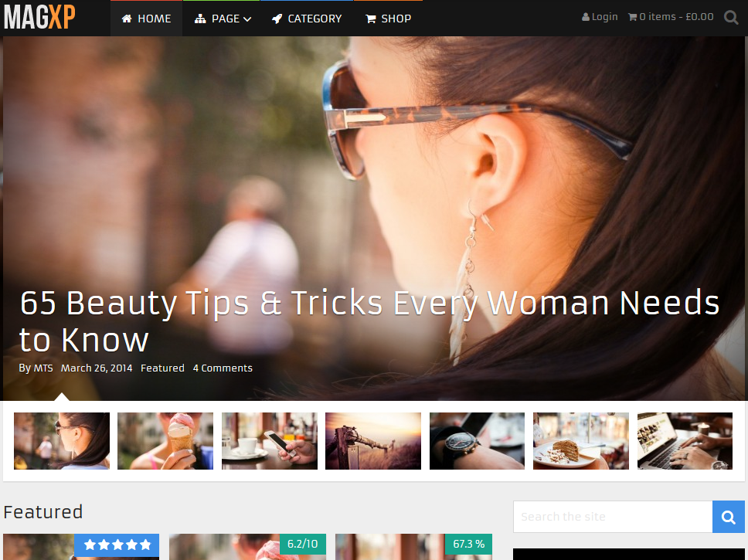
Task: Open the CATEGORY menu item
Action: pyautogui.click(x=307, y=19)
